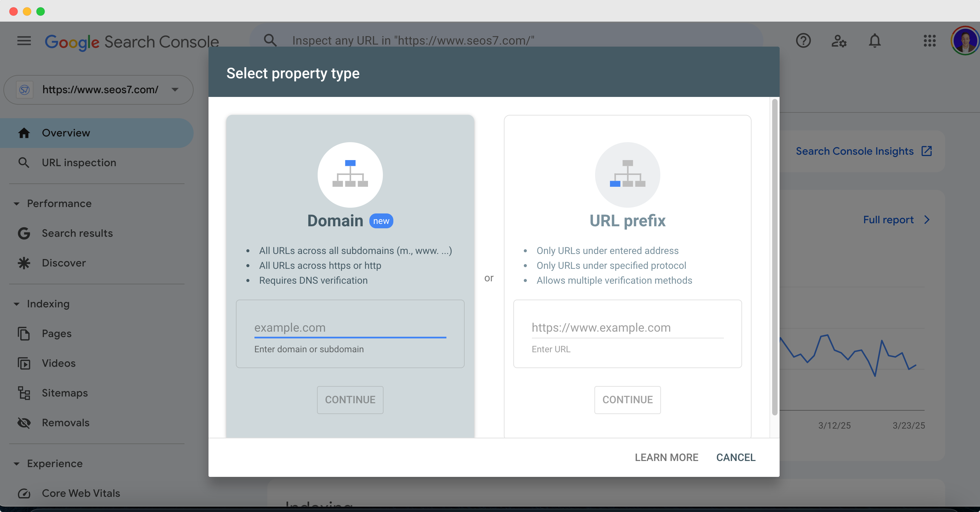The width and height of the screenshot is (980, 512).
Task: Open Core Web Vitals report
Action: 97,493
